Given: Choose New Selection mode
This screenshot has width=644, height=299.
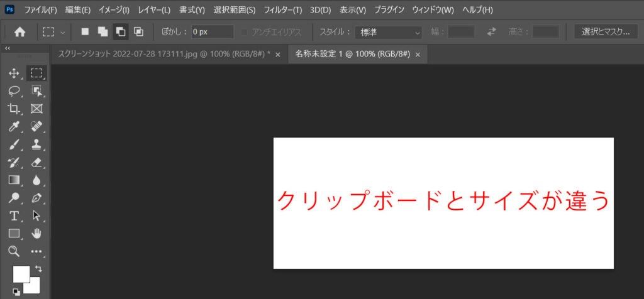Looking at the screenshot, I should (85, 31).
